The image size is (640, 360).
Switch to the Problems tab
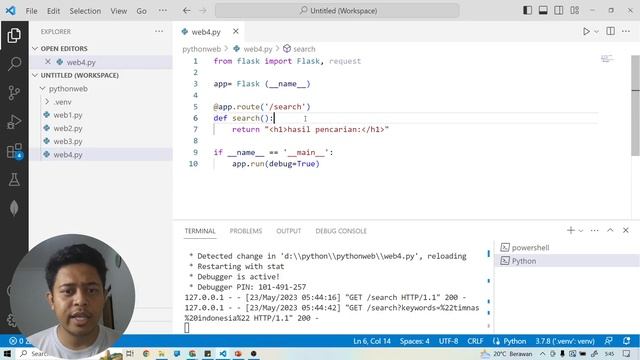pos(246,231)
